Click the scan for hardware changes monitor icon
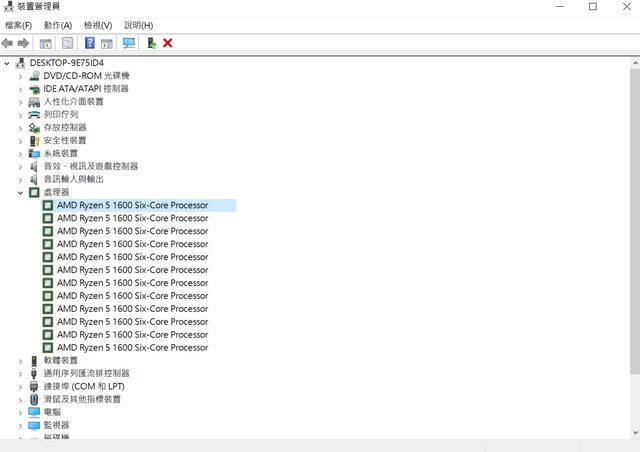The width and height of the screenshot is (640, 452). click(x=128, y=43)
